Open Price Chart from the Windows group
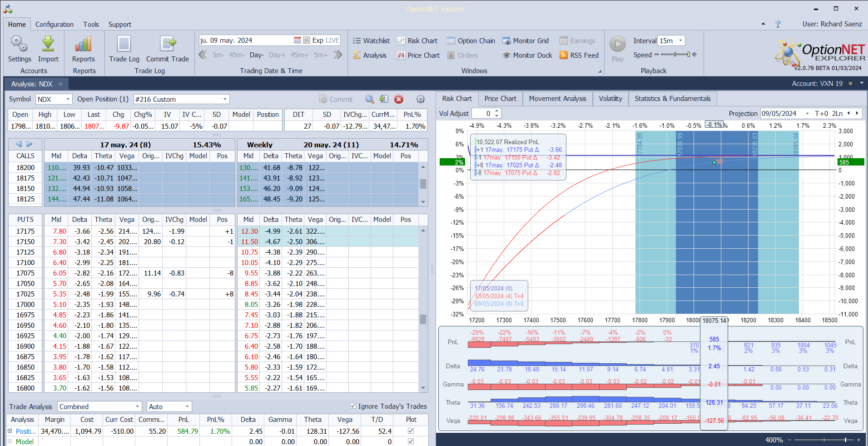 (x=418, y=55)
